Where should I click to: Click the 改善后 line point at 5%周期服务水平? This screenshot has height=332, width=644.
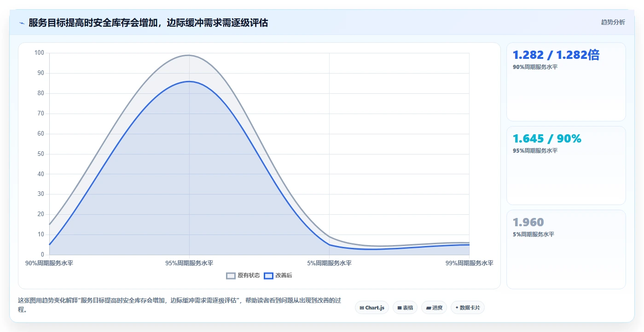point(329,245)
